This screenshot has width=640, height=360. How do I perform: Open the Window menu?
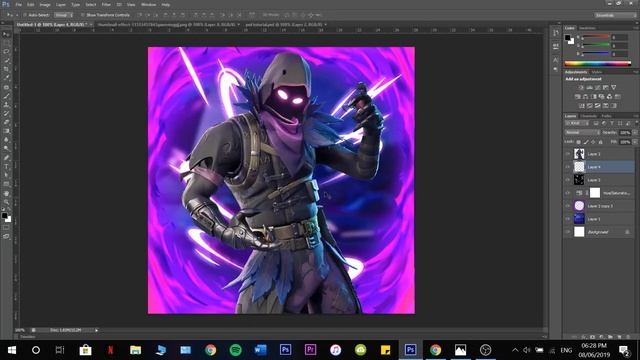(x=149, y=4)
